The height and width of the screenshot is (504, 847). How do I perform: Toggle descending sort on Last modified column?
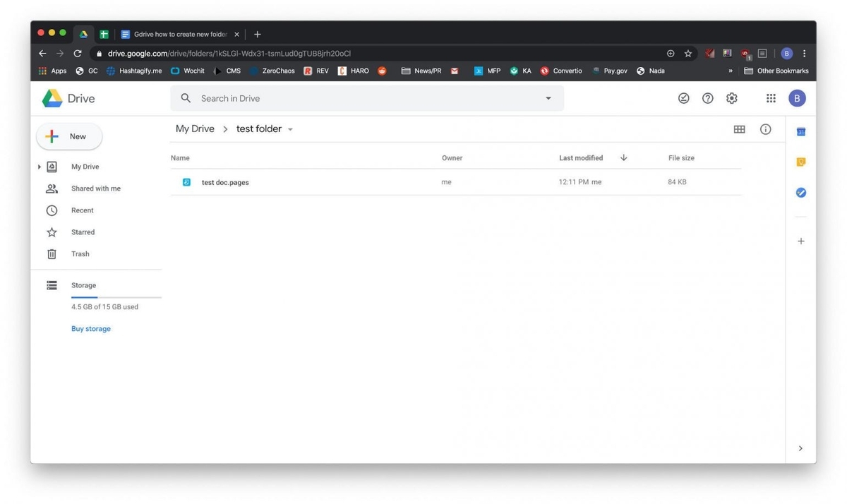623,157
